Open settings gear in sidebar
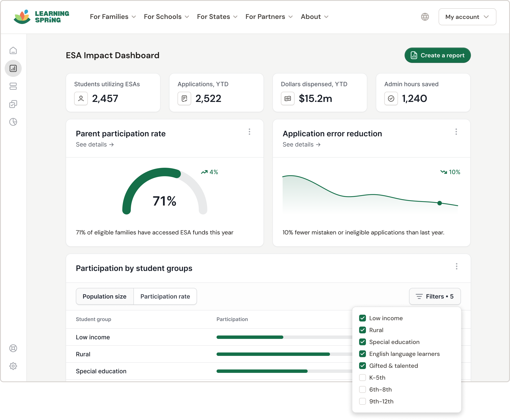 click(13, 366)
